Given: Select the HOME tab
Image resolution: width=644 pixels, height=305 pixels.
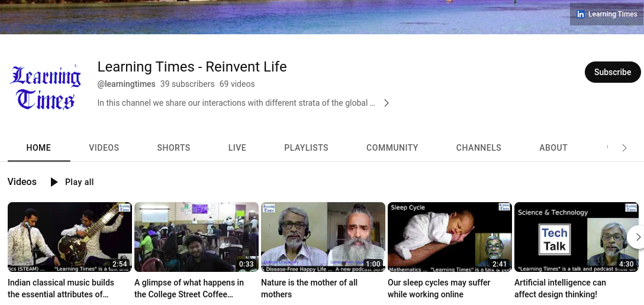Looking at the screenshot, I should pos(38,148).
